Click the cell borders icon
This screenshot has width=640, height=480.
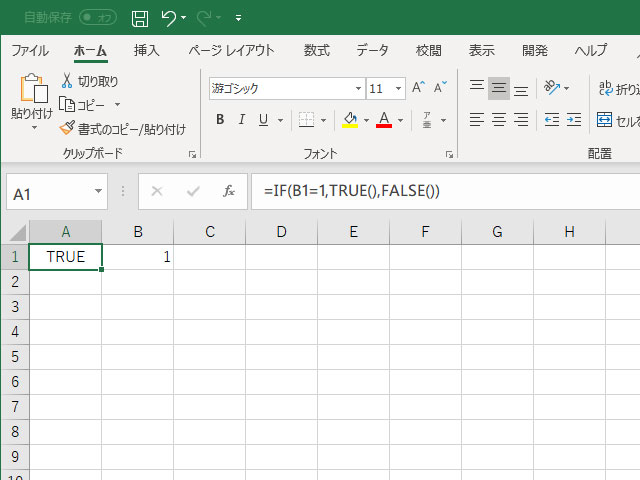click(306, 120)
